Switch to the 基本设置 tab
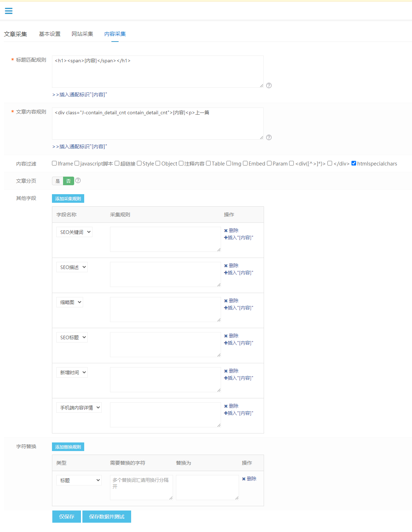Image resolution: width=412 pixels, height=532 pixels. (50, 34)
